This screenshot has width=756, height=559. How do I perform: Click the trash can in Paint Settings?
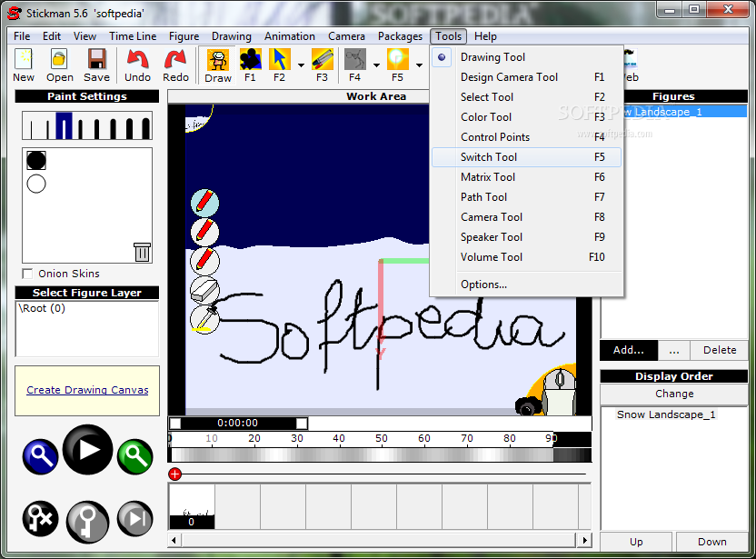142,253
